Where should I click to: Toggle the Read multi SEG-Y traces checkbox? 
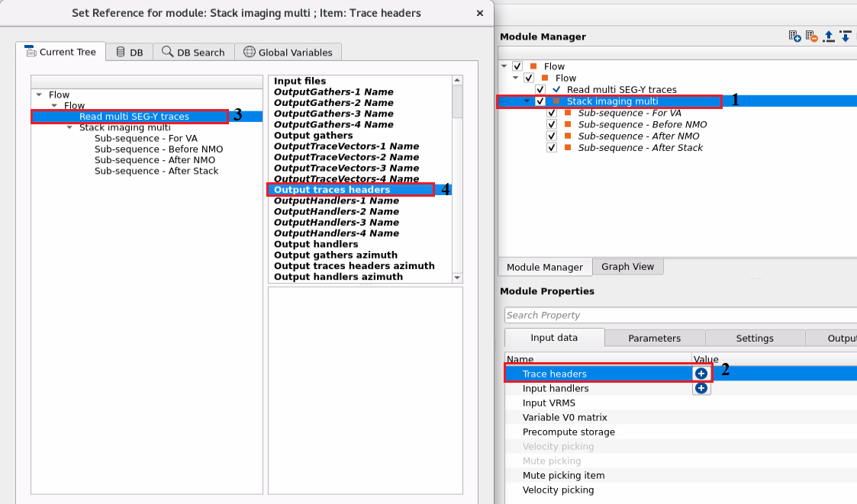(x=540, y=89)
